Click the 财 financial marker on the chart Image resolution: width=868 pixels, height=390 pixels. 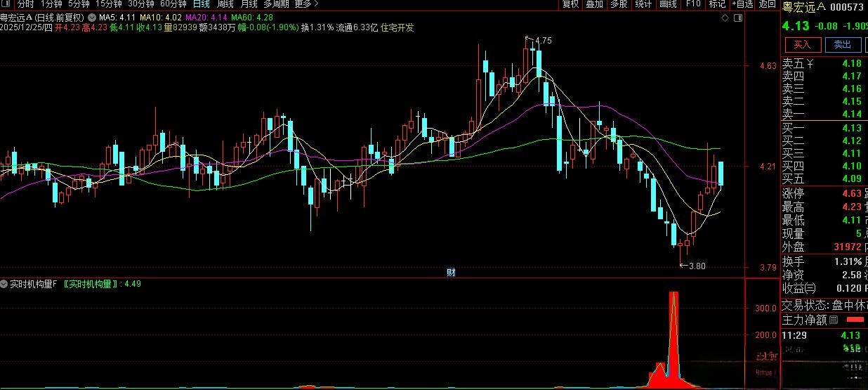[451, 273]
